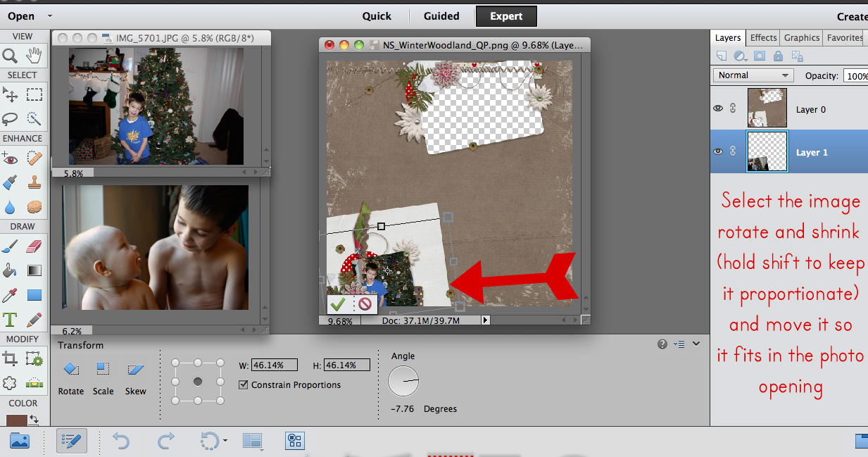Viewport: 868px width, 457px height.
Task: Click the foreground color swatch
Action: click(15, 421)
